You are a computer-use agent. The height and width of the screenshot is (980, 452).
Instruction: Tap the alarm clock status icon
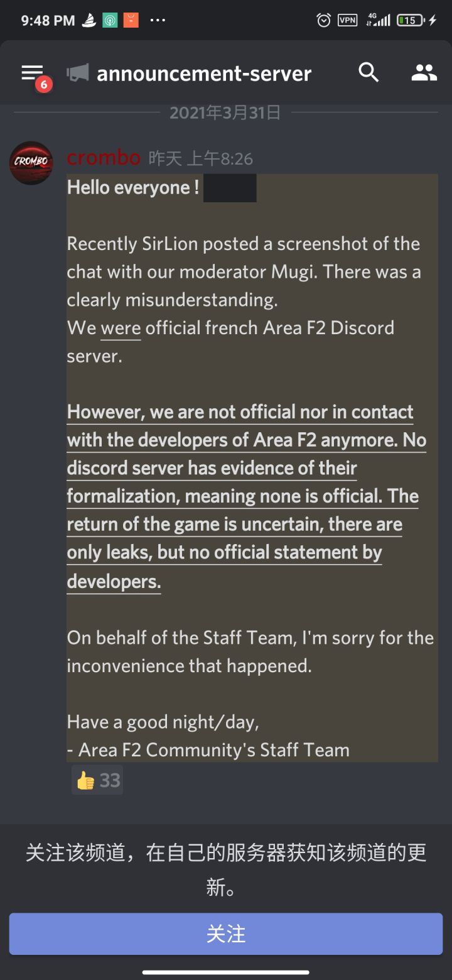(x=323, y=20)
